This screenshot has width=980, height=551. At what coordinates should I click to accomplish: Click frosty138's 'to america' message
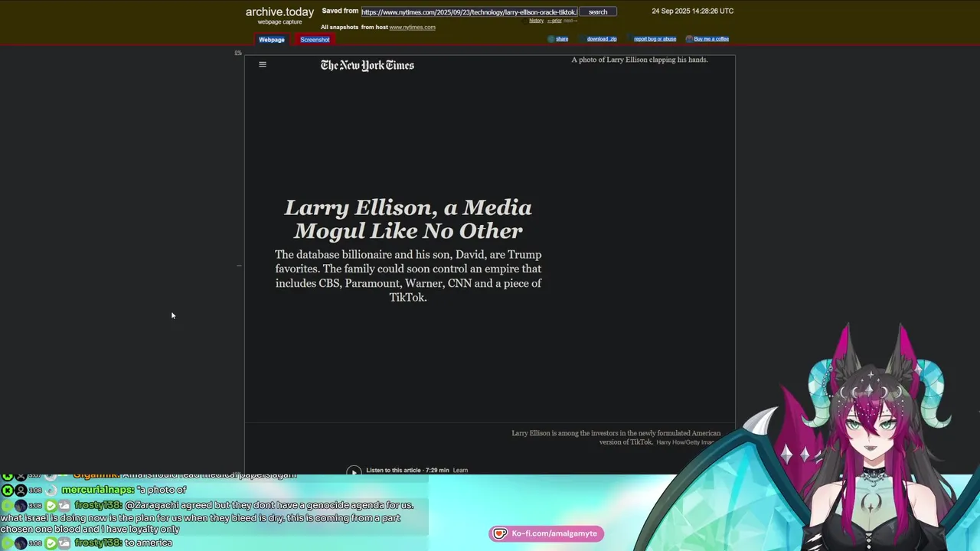click(x=149, y=543)
